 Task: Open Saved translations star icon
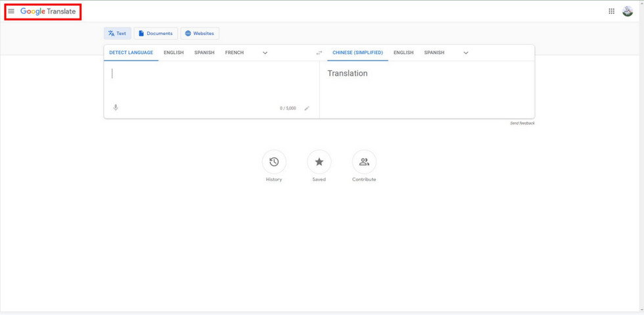319,162
